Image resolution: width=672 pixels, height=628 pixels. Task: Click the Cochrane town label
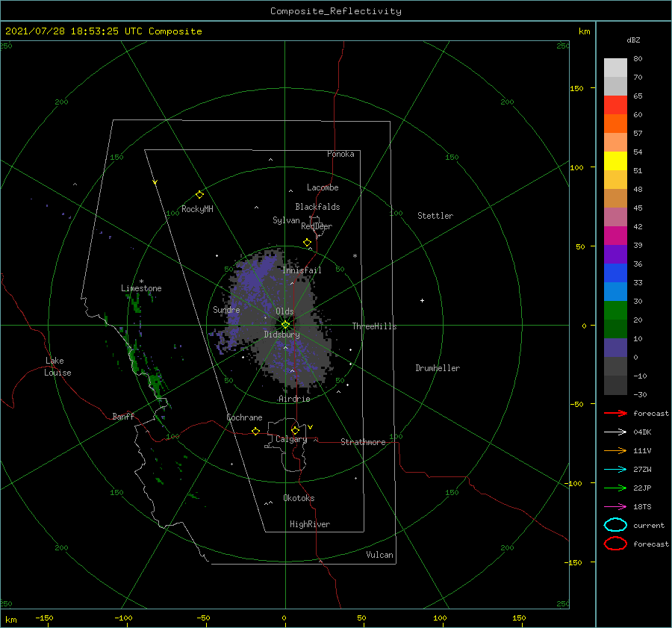244,417
